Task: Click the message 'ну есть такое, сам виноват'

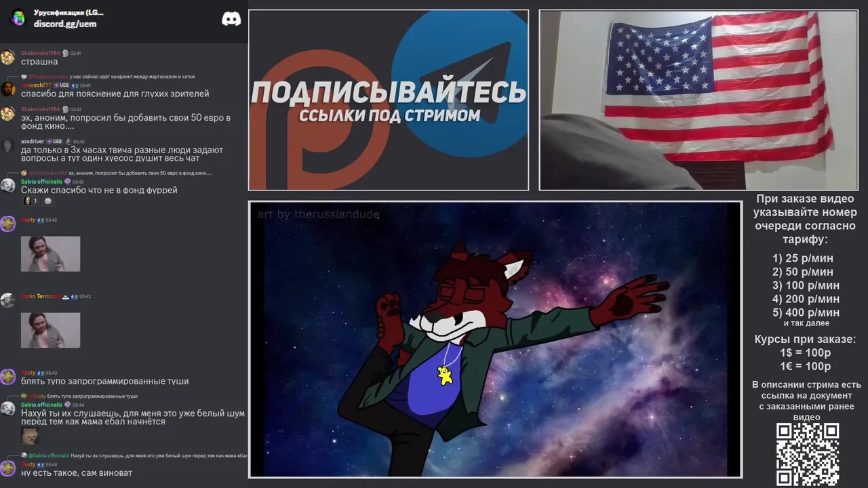Action: (x=77, y=472)
